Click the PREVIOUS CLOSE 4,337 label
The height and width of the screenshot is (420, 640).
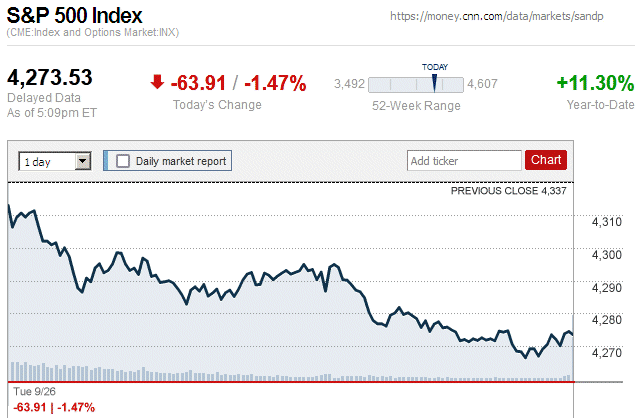(509, 190)
